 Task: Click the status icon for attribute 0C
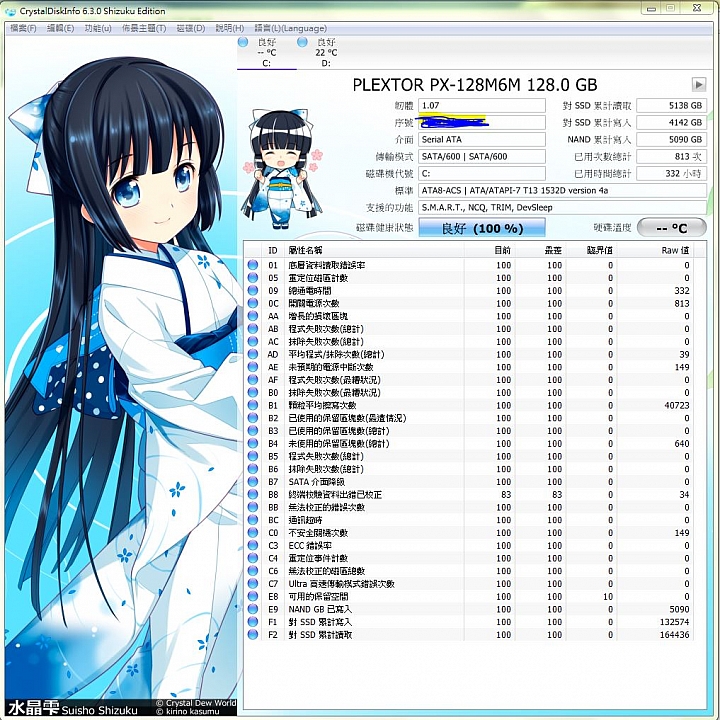click(x=253, y=303)
